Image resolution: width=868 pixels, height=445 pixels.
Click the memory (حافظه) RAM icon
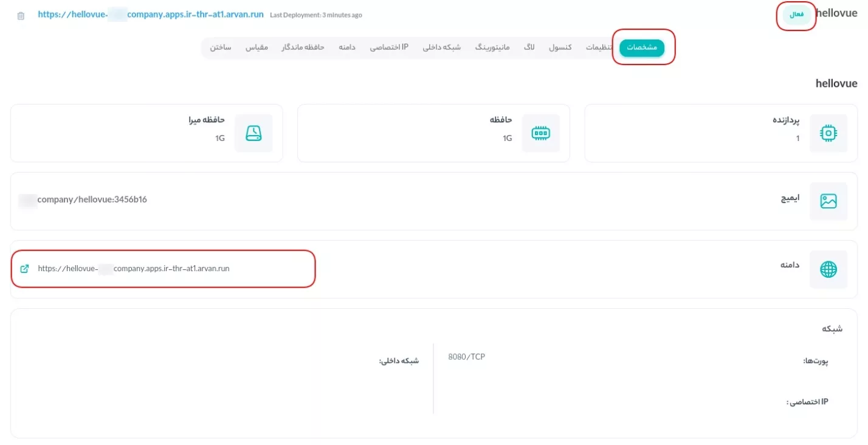[x=540, y=133]
